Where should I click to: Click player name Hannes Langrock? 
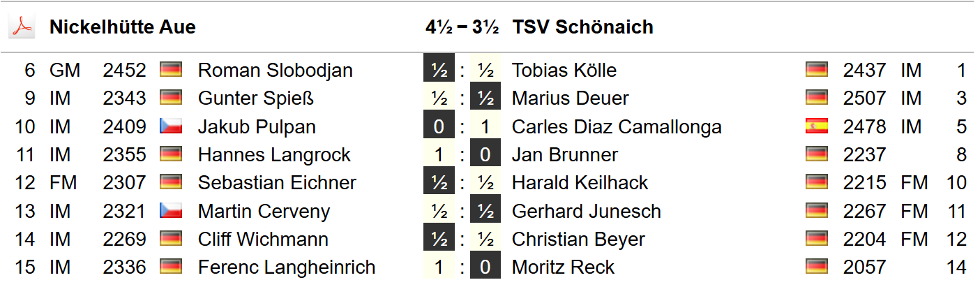(274, 155)
